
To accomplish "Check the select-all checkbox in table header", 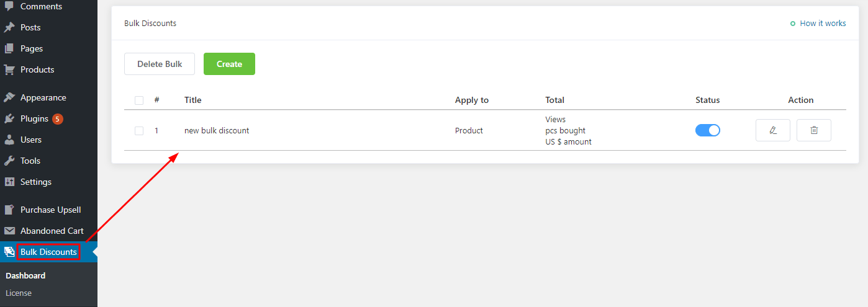I will coord(139,100).
